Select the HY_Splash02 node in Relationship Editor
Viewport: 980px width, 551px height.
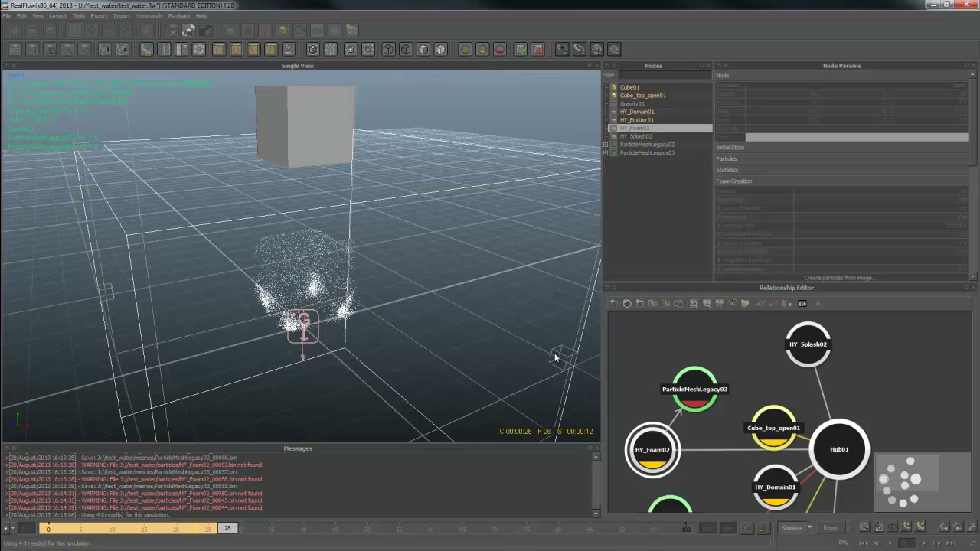tap(808, 344)
